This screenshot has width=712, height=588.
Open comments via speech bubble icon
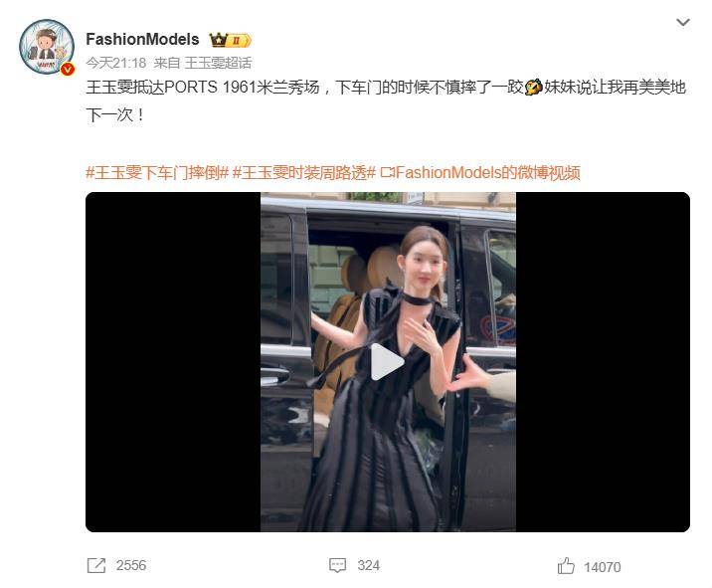pyautogui.click(x=337, y=566)
